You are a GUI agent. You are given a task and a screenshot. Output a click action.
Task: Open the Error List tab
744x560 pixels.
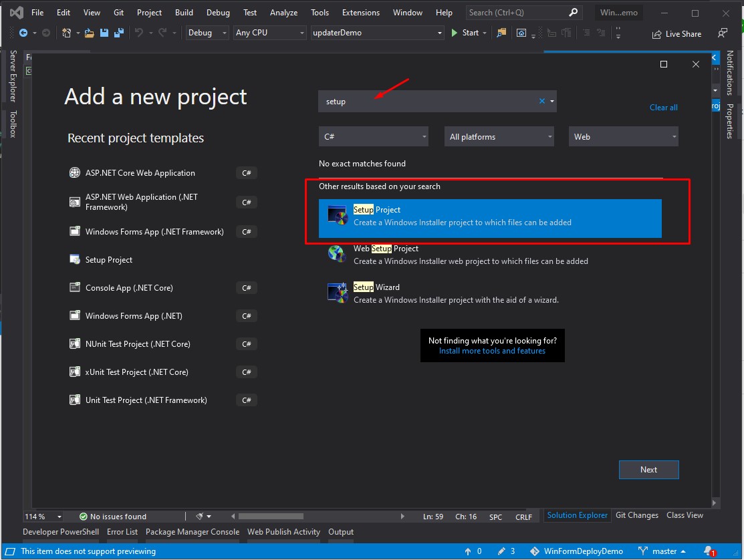[122, 532]
